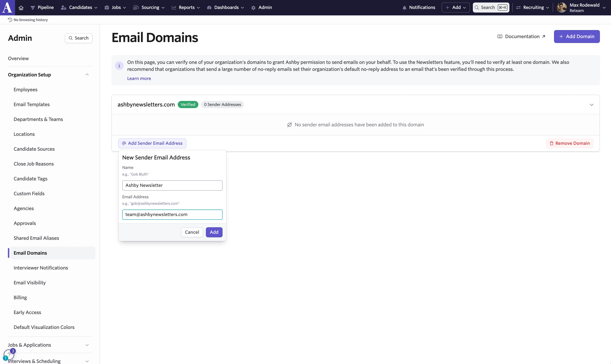611x364 pixels.
Task: Open Candidate Tags settings
Action: (x=30, y=179)
